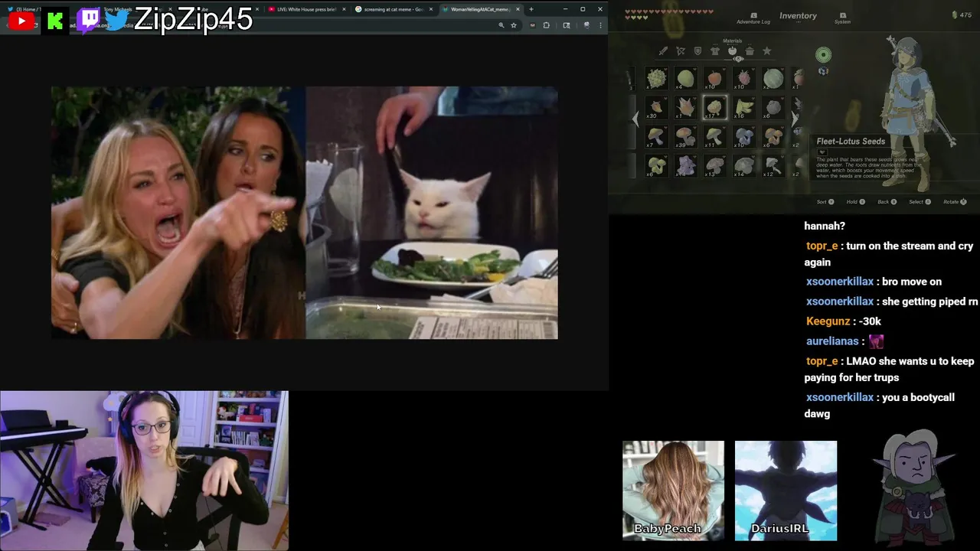Click the green rupee counter icon
The image size is (980, 551).
tap(954, 15)
